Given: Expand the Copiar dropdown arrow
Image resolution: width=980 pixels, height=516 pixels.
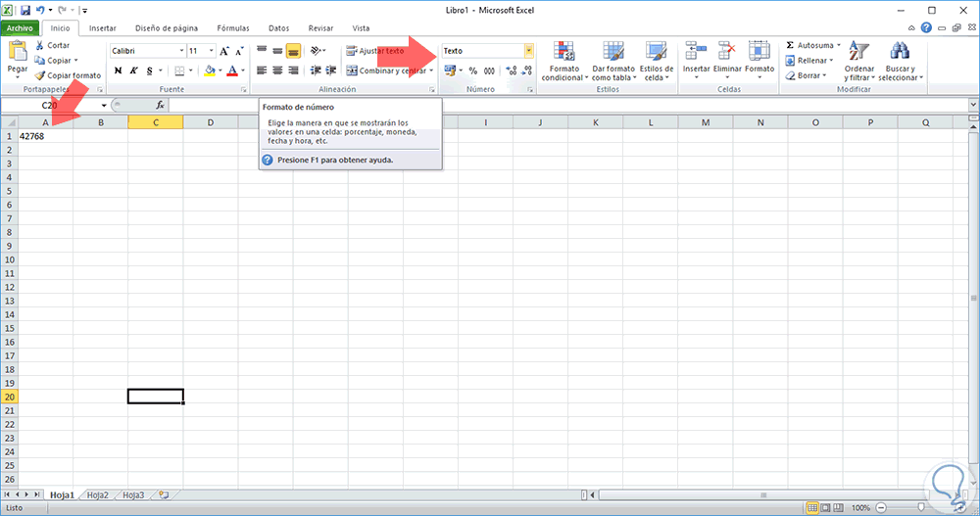Looking at the screenshot, I should pyautogui.click(x=75, y=61).
